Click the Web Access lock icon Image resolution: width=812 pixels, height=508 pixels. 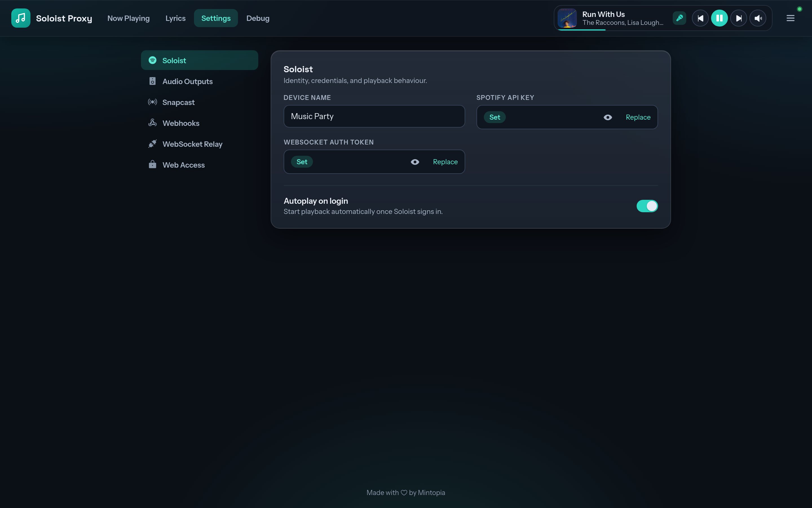pos(152,165)
